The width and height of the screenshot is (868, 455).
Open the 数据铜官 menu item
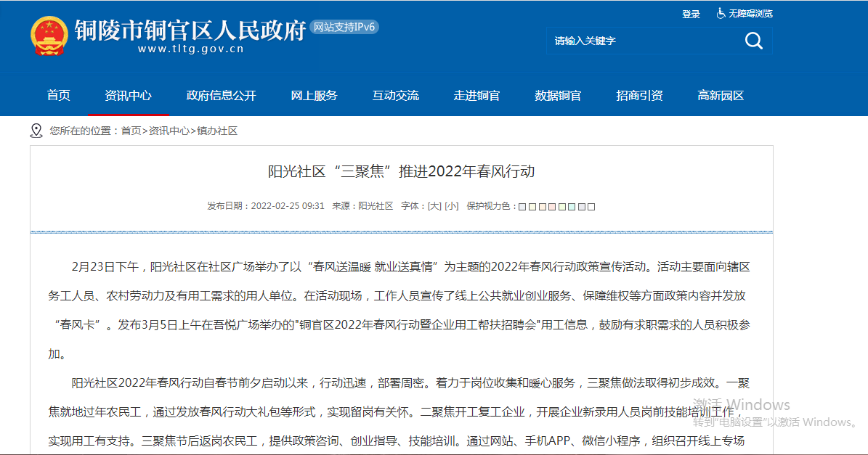coord(558,96)
